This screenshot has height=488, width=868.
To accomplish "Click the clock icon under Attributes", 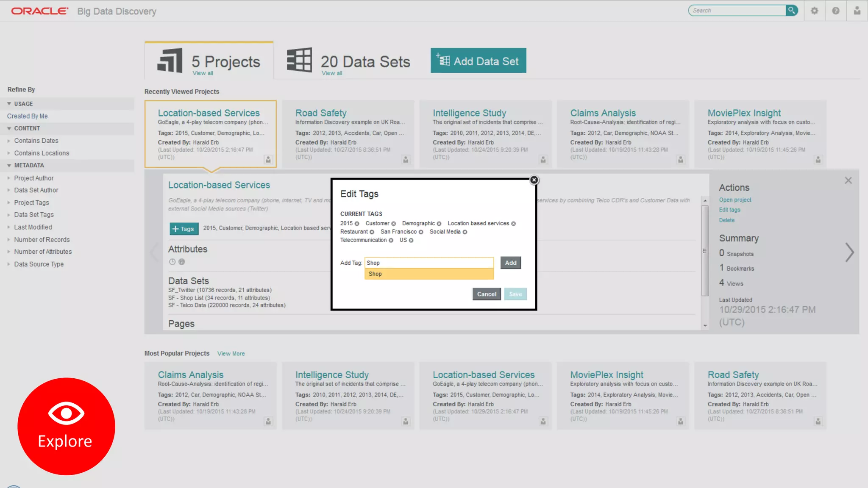I will click(x=172, y=262).
